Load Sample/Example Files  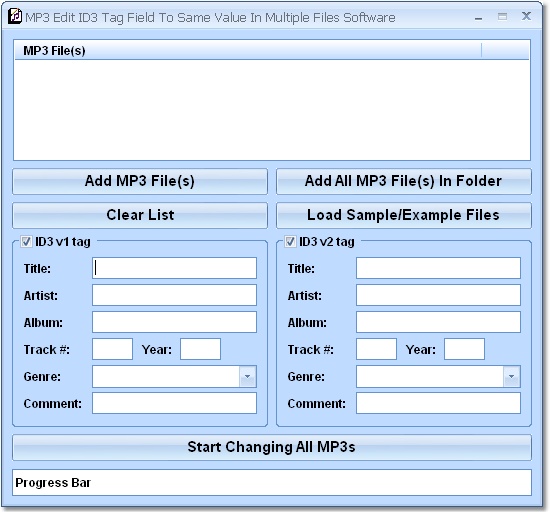click(404, 215)
